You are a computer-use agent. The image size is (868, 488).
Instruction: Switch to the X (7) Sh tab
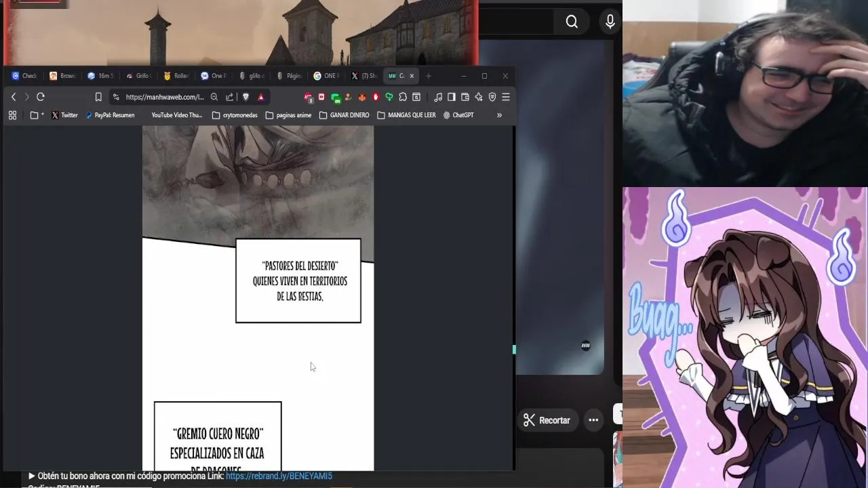pos(364,76)
